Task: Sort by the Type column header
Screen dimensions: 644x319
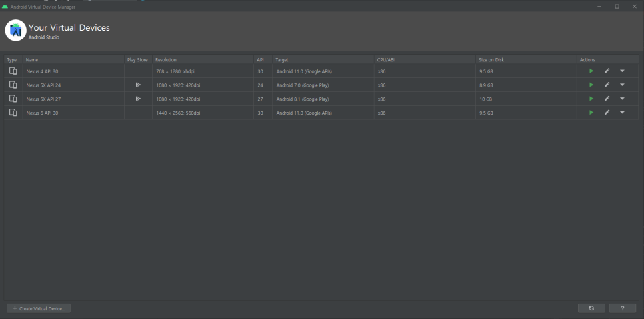Action: coord(13,60)
